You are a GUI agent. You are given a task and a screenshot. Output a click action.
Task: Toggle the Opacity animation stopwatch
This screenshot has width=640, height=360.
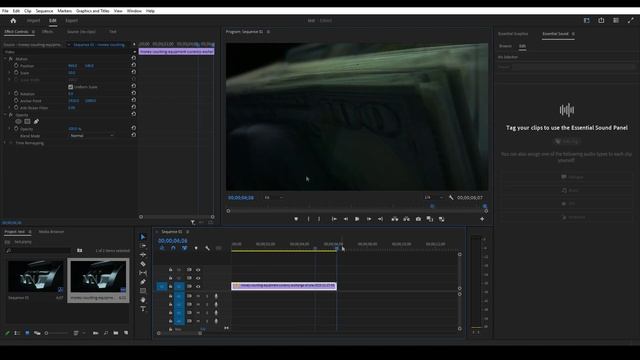tap(16, 129)
